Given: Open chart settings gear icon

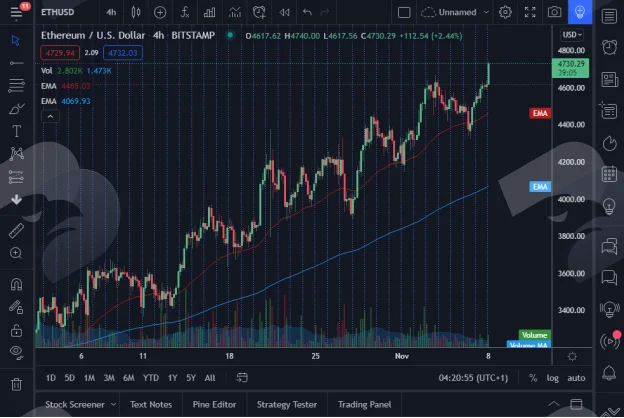Looking at the screenshot, I should [x=505, y=12].
